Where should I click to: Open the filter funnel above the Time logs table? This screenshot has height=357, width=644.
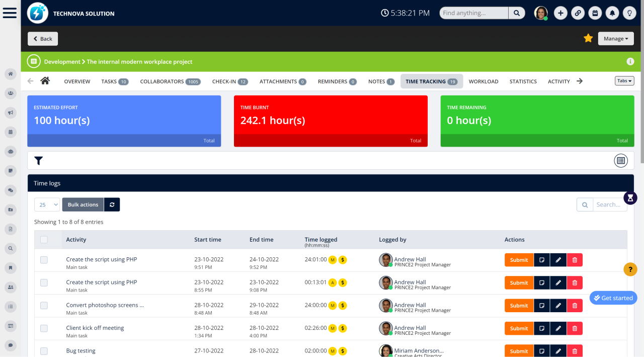38,160
